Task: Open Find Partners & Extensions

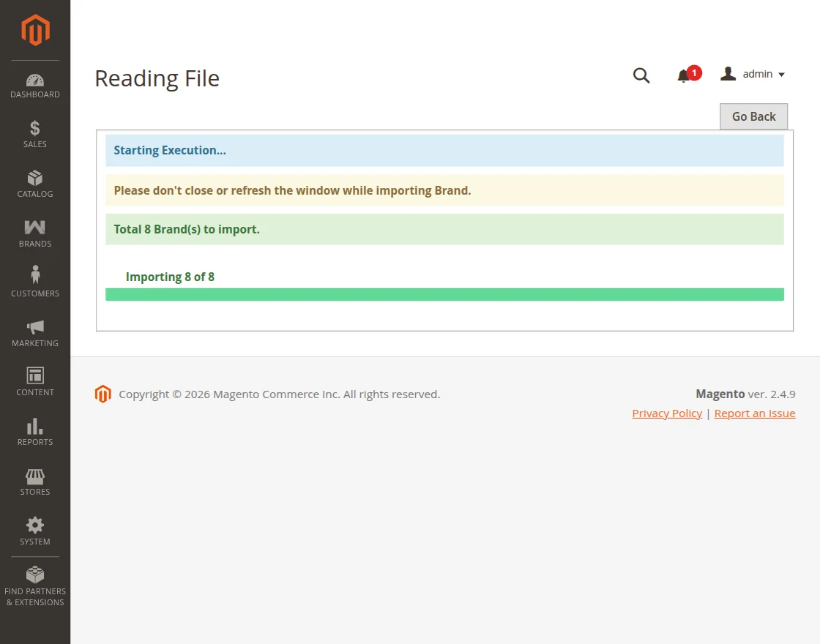Action: pos(35,586)
